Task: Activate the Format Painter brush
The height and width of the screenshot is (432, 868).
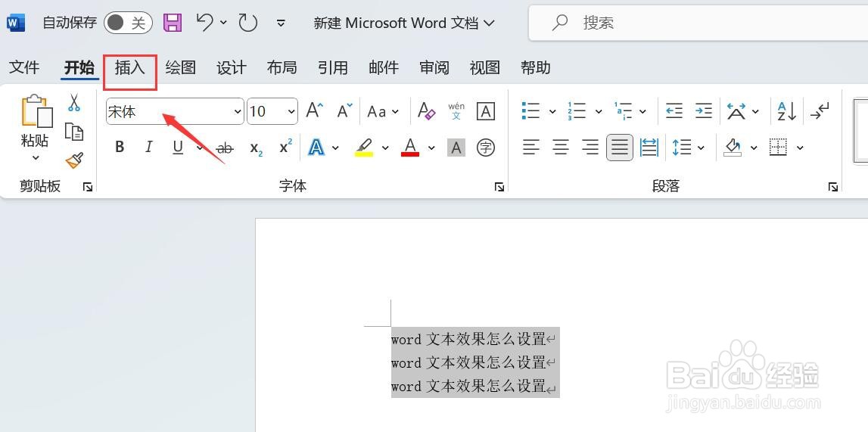Action: (x=74, y=160)
